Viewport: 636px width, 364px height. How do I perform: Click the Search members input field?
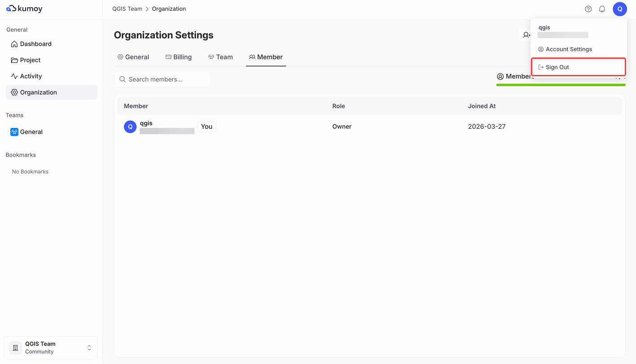162,79
